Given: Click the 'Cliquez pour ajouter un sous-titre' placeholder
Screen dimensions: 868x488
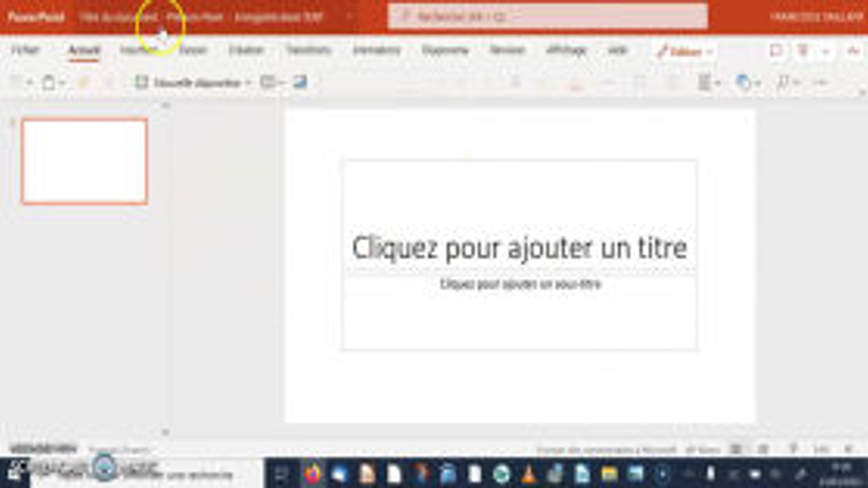Looking at the screenshot, I should [x=520, y=284].
